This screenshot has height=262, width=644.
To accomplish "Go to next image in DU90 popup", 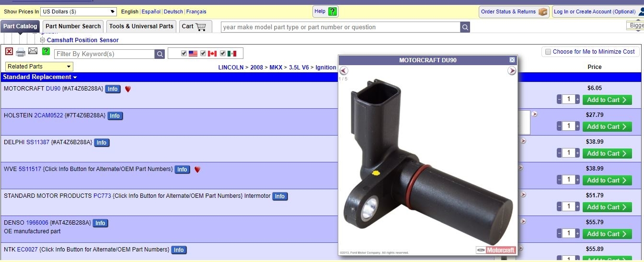I will coord(512,71).
